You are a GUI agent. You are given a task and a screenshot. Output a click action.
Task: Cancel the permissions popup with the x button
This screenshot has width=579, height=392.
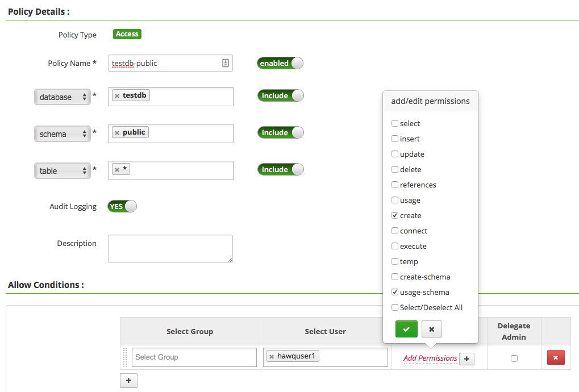(x=432, y=329)
